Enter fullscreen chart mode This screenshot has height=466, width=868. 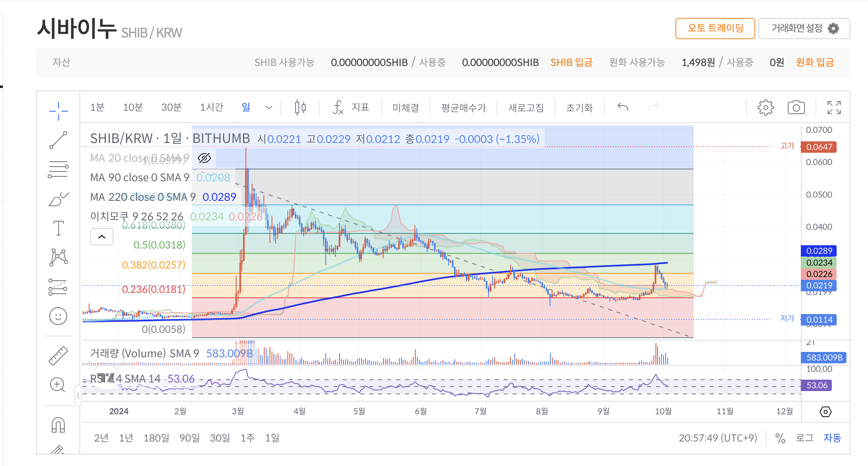coord(834,108)
